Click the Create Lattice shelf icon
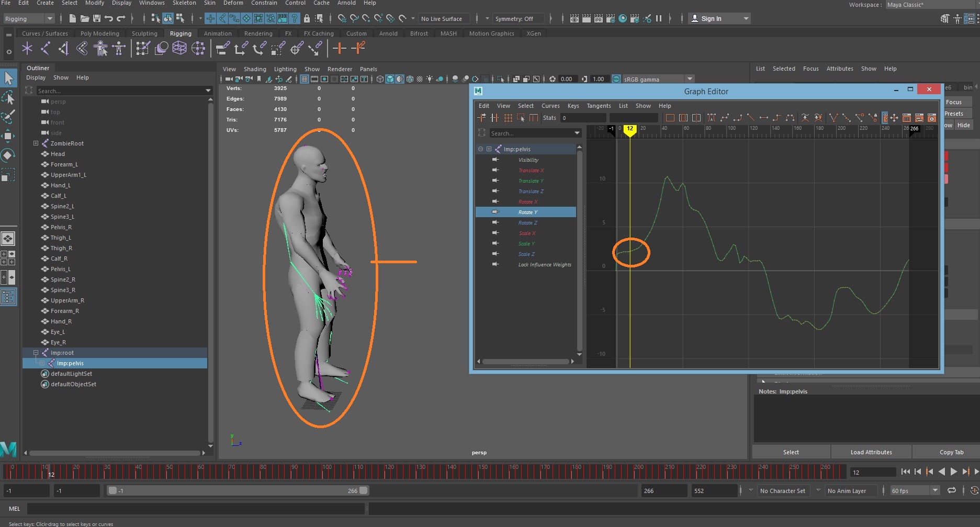The width and height of the screenshot is (980, 527). click(x=179, y=49)
